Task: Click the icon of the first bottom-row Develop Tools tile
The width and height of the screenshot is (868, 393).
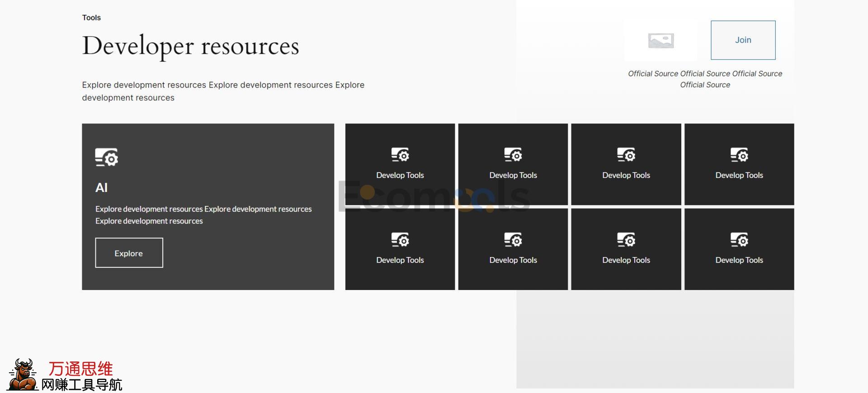Action: click(400, 239)
